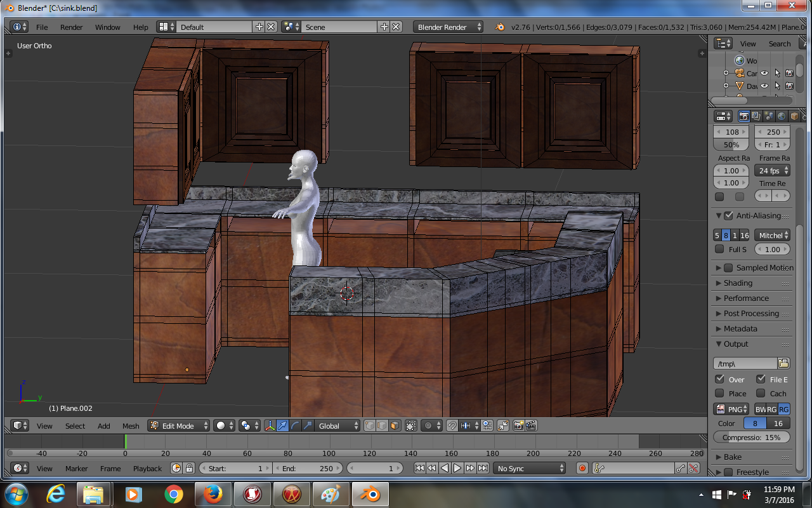Image resolution: width=812 pixels, height=508 pixels.
Task: Delete the Default screen layout
Action: [x=271, y=27]
